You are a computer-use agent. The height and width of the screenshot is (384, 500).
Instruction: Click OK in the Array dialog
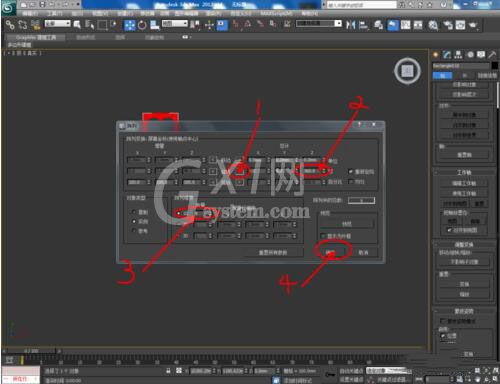331,252
